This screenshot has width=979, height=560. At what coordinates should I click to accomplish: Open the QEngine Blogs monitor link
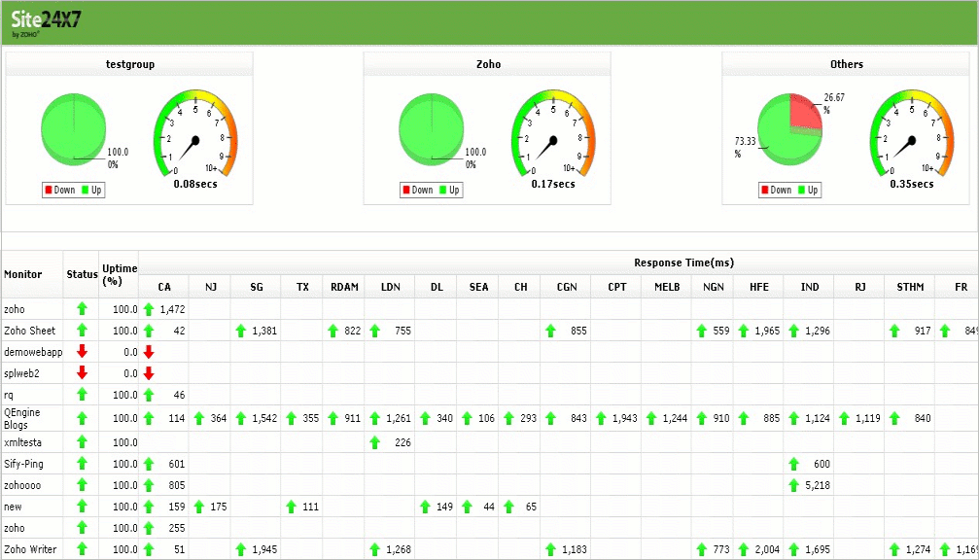pos(21,418)
